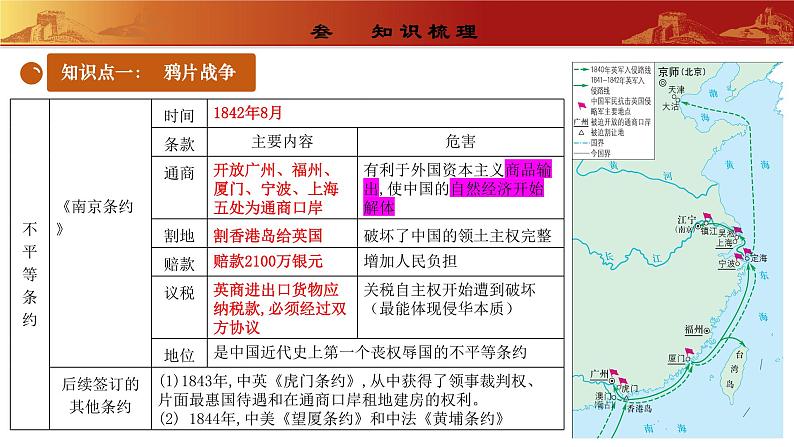Click the 地位 row label
The image size is (794, 447).
point(179,354)
